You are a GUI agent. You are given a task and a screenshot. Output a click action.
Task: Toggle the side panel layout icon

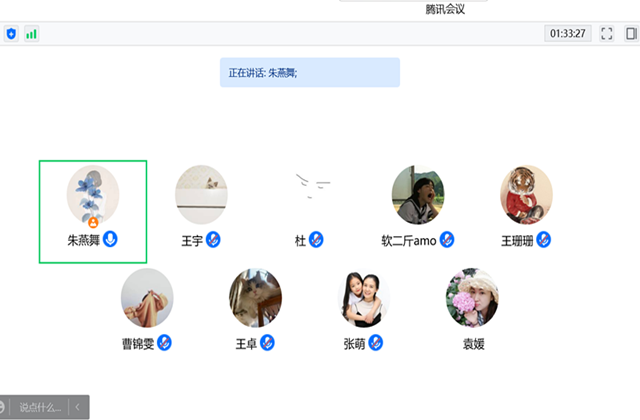pyautogui.click(x=631, y=33)
